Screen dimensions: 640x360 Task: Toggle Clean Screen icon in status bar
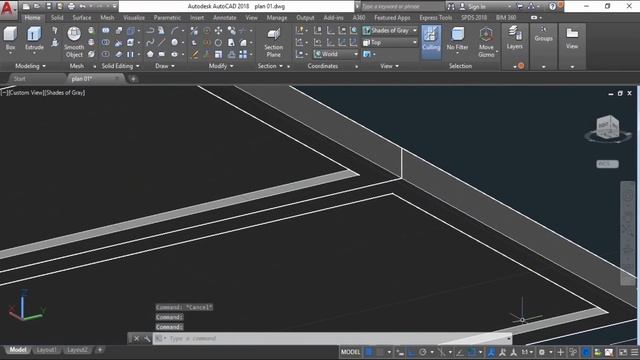tap(623, 352)
